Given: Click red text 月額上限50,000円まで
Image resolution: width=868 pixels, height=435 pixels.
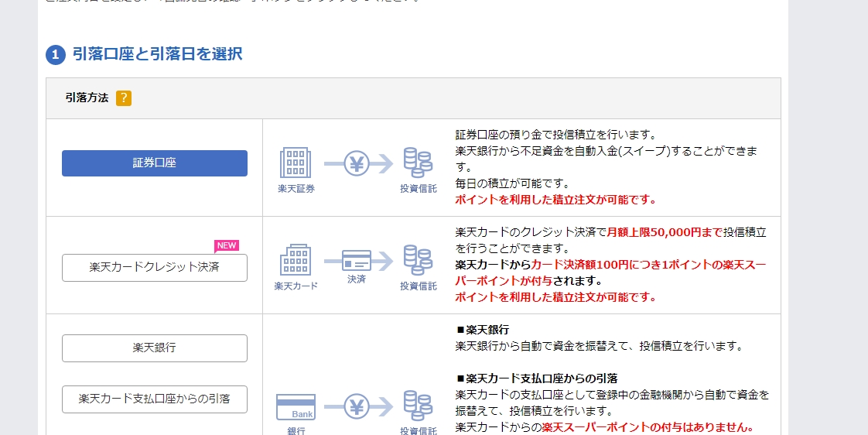Looking at the screenshot, I should coord(665,232).
